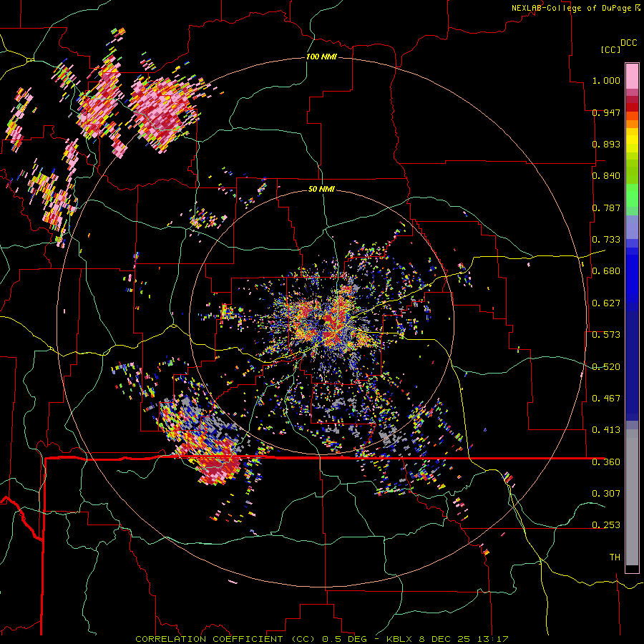Pick the light pink color at scale top
Image resolution: width=644 pixels, height=644 pixels.
(x=632, y=76)
